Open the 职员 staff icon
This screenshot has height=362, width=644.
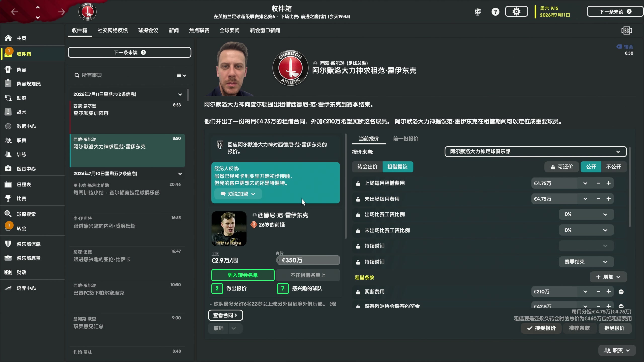tap(8, 140)
